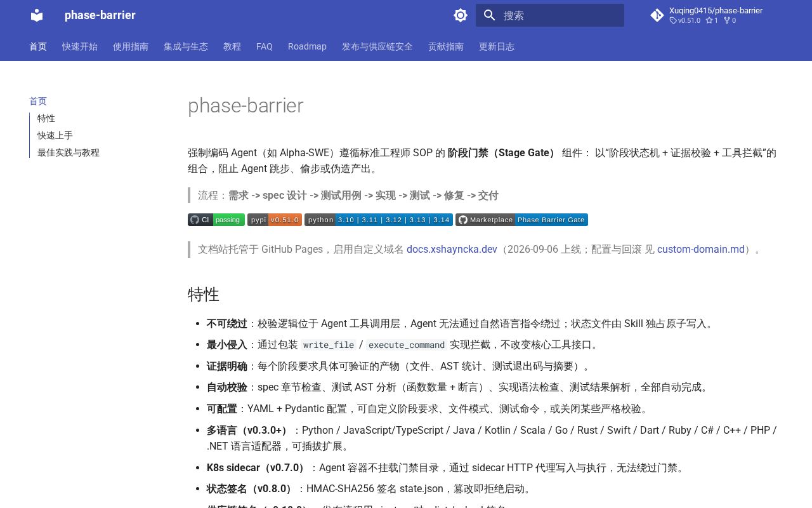812x508 pixels.
Task: Click the phase-barrier site title in header
Action: 100,15
